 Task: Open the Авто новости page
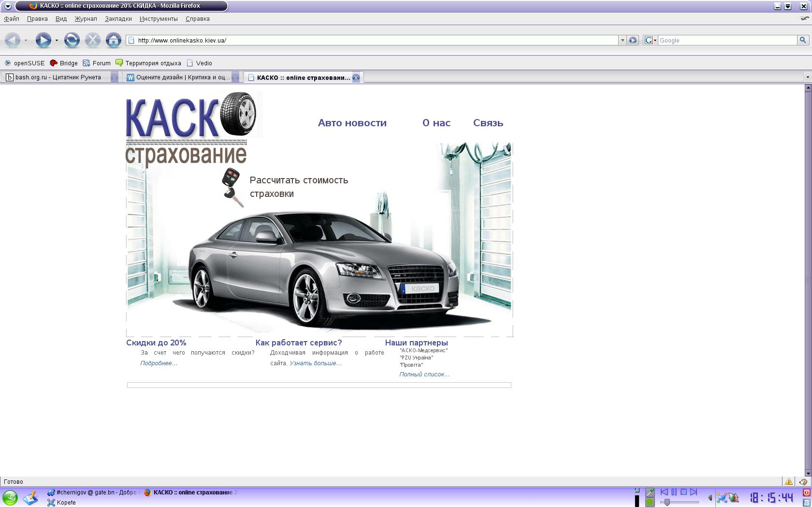pos(352,123)
